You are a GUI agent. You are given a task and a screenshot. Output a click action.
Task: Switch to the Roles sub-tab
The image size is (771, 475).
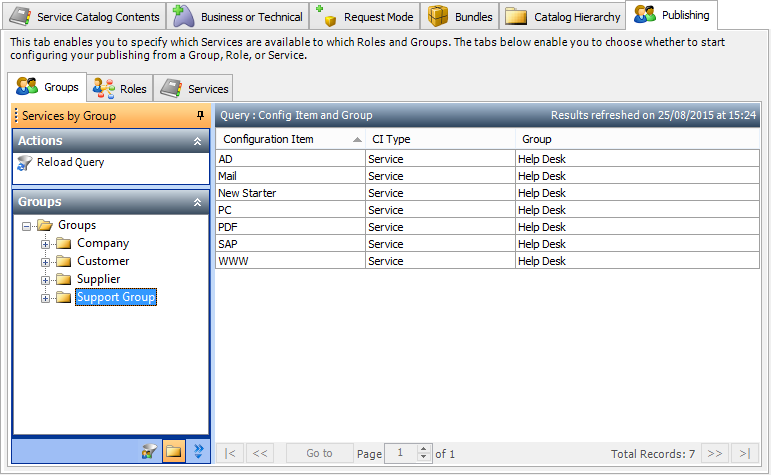pyautogui.click(x=120, y=89)
